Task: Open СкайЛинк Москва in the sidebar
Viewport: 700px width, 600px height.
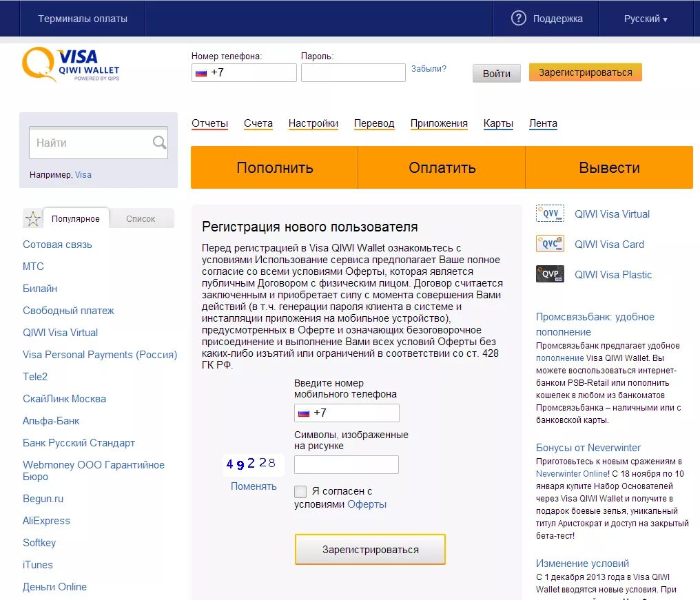Action: pyautogui.click(x=64, y=399)
